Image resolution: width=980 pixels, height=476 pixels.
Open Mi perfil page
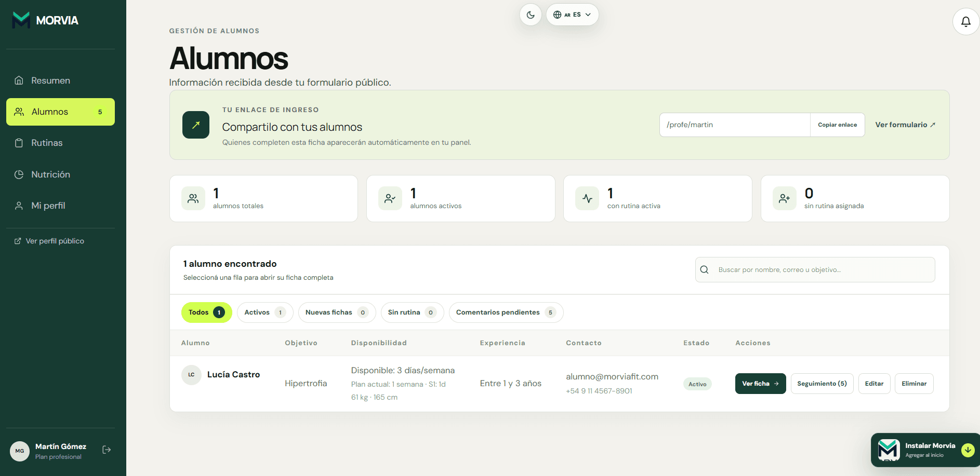click(x=60, y=206)
